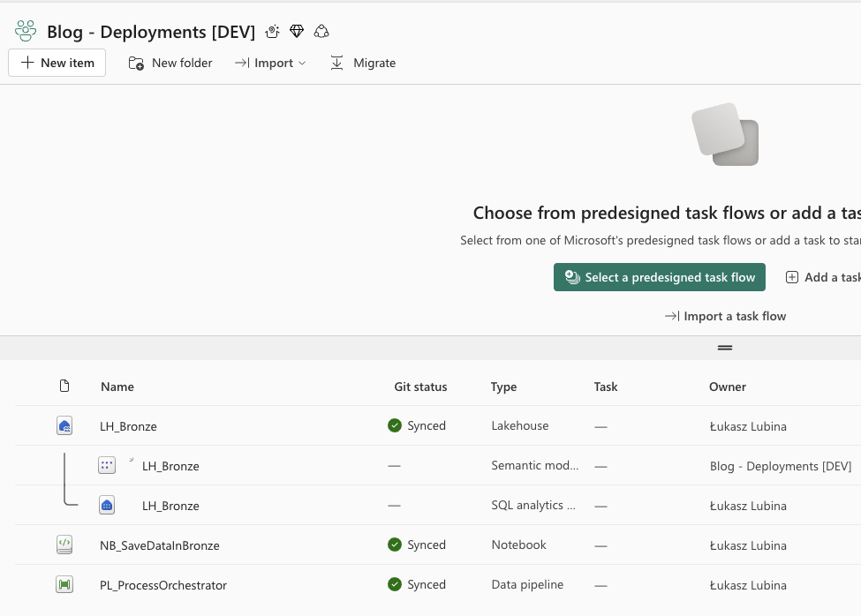Click the PL_ProcessOrchestrator pipeline icon
The width and height of the screenshot is (861, 616).
tap(64, 585)
